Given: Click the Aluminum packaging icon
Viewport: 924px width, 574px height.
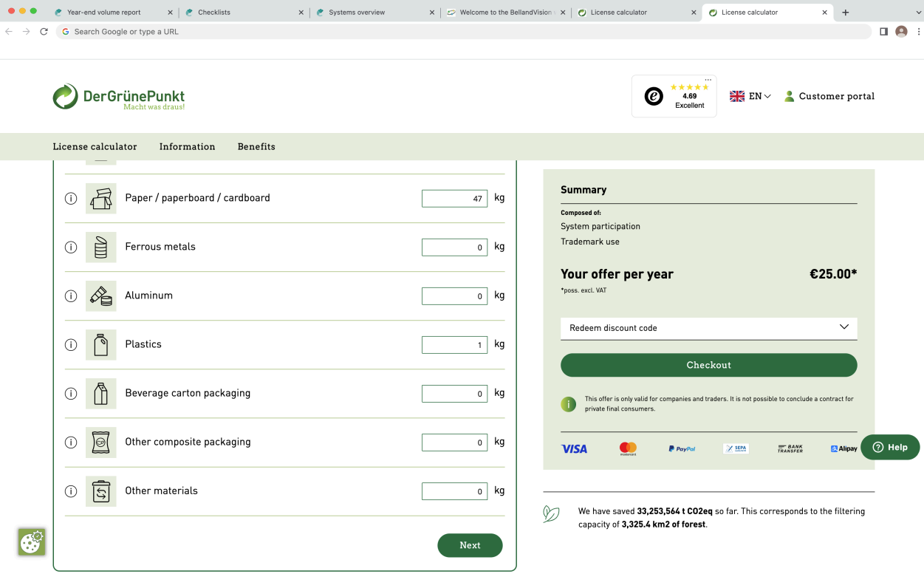Looking at the screenshot, I should 101,296.
